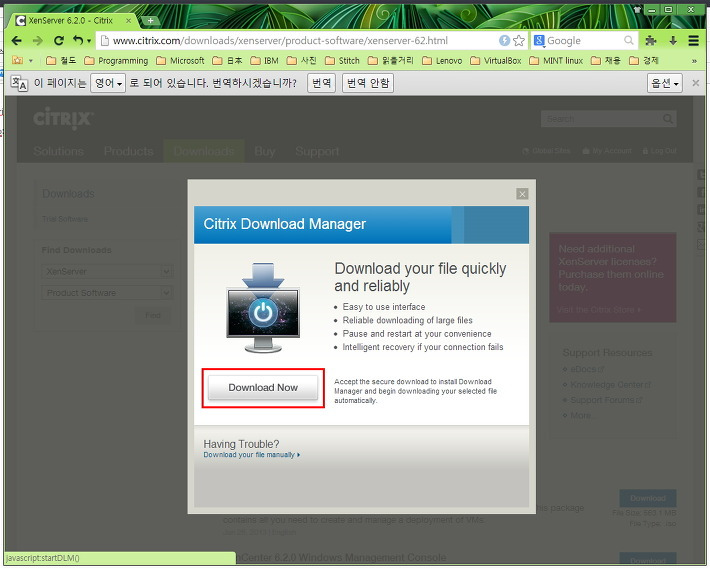
Task: Click the Find button in Find Downloads
Action: click(x=153, y=315)
